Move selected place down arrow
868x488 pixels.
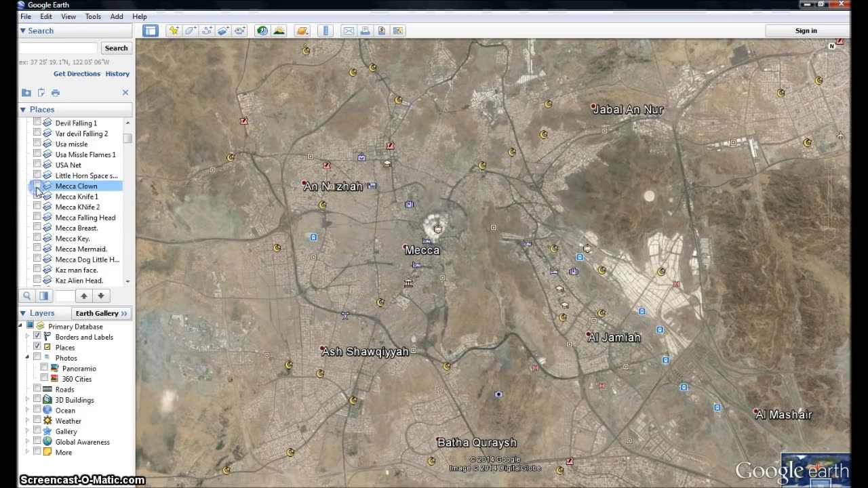pyautogui.click(x=100, y=296)
